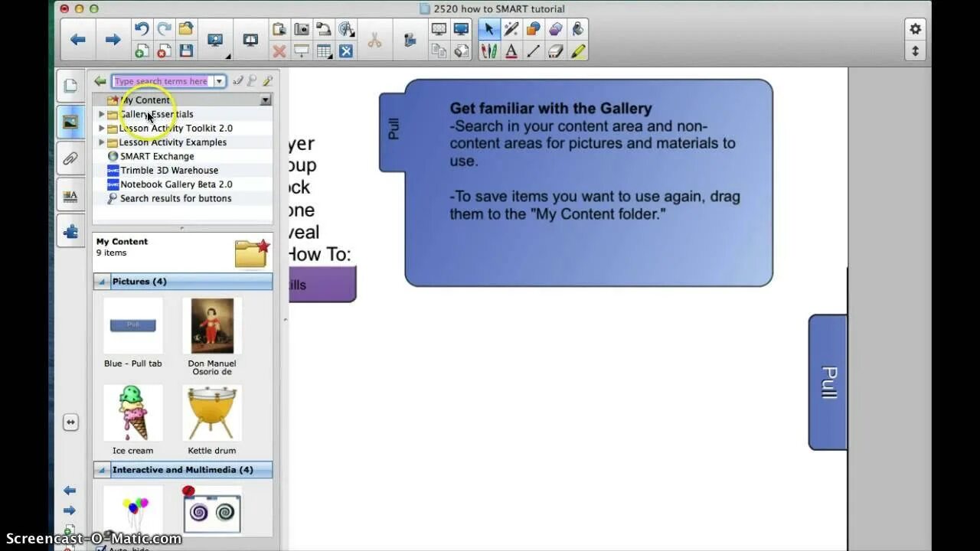The image size is (980, 551).
Task: Select SMART Exchange in the gallery tree
Action: point(157,156)
